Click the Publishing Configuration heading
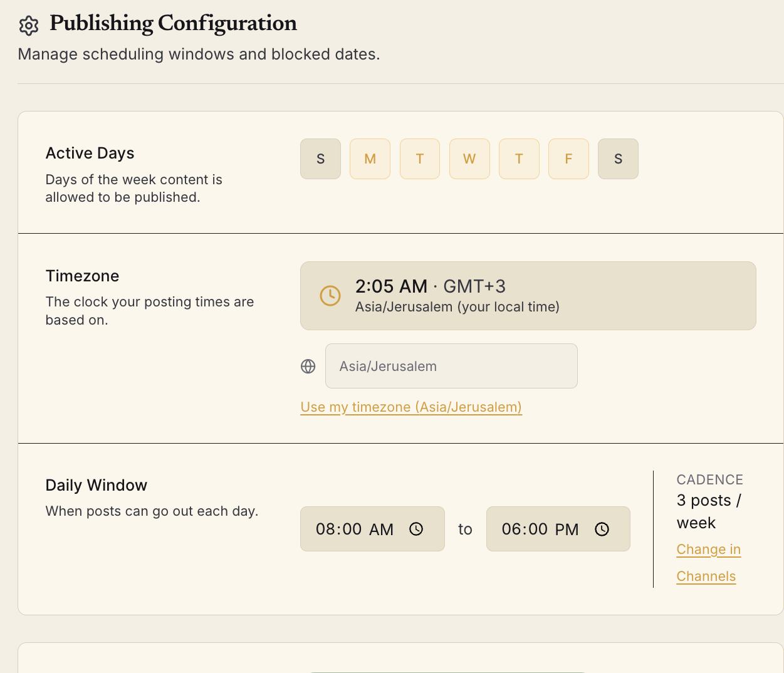The height and width of the screenshot is (673, 784). tap(173, 24)
